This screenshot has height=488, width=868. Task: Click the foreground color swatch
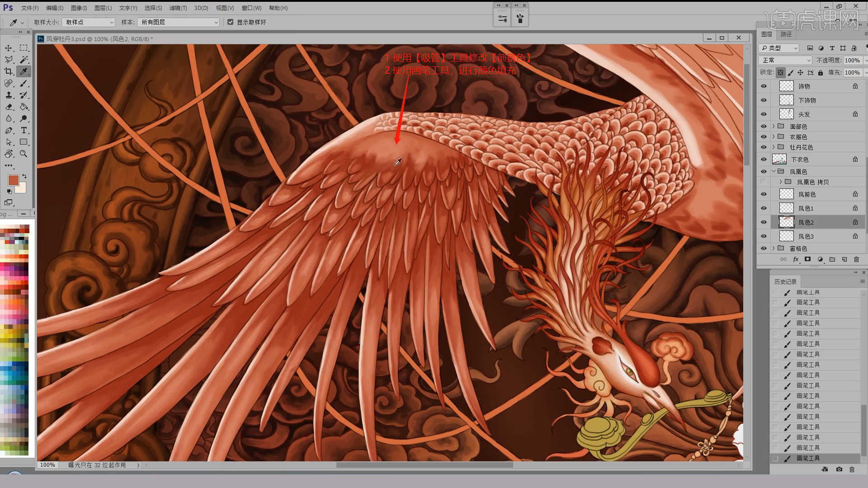pos(13,180)
